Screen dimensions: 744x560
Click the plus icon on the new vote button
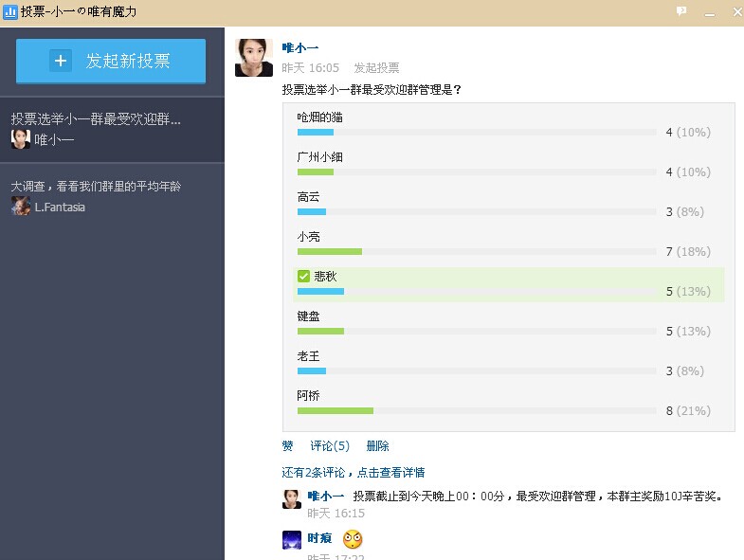click(61, 62)
